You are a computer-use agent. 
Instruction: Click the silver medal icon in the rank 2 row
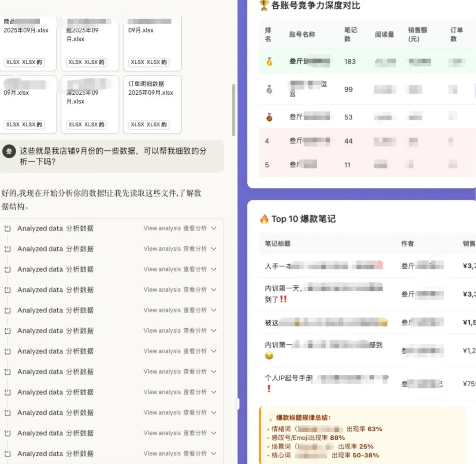(x=270, y=89)
